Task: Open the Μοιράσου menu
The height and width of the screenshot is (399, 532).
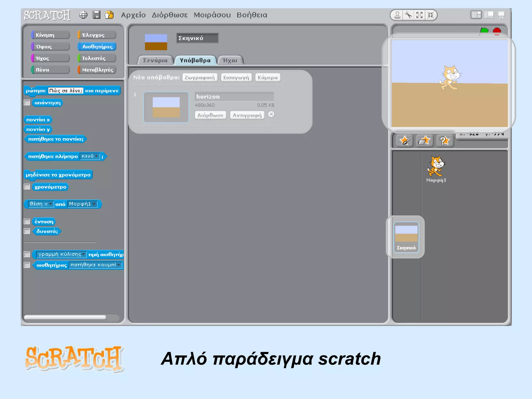Action: tap(212, 15)
